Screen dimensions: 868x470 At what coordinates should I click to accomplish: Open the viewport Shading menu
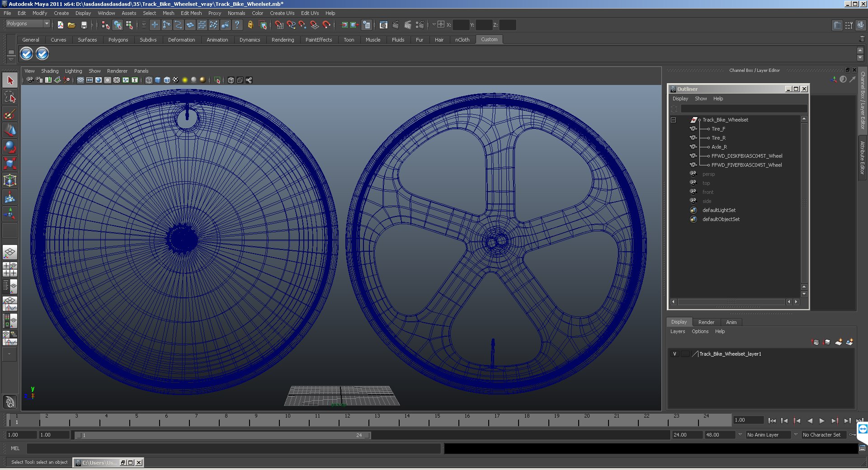click(50, 71)
